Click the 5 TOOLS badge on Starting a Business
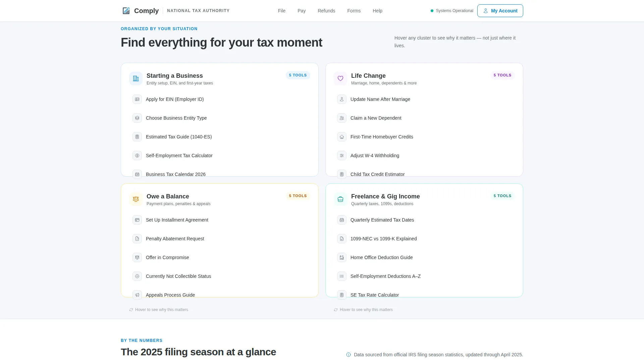Viewport: 644px width, 362px height. coord(298,75)
